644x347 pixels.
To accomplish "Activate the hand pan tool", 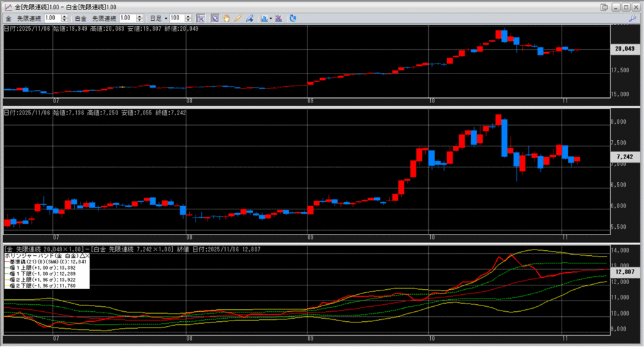I will pos(226,18).
